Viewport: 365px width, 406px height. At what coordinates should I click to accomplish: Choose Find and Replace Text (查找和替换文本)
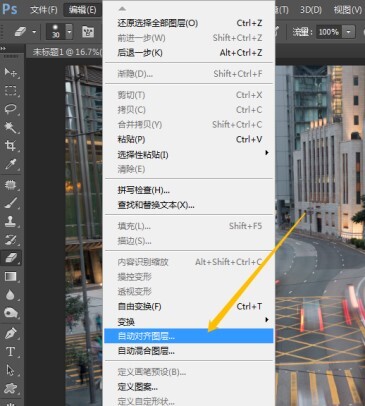(189, 205)
